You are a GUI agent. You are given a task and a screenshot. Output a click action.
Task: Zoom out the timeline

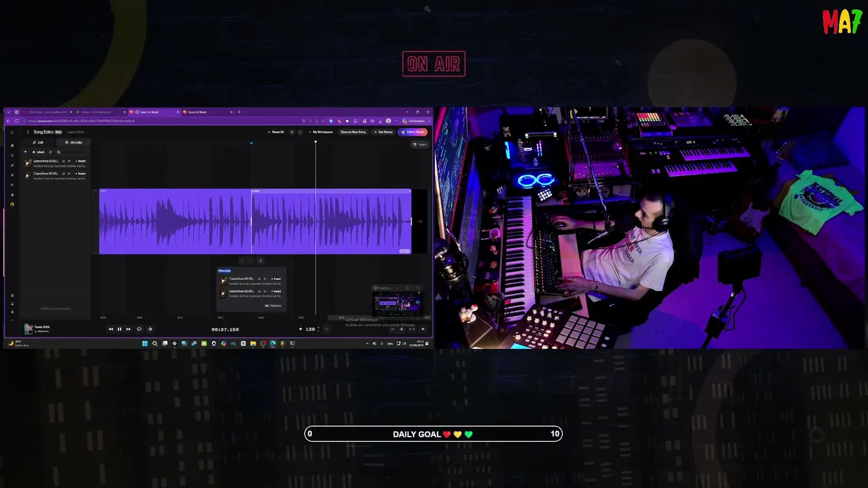point(393,329)
